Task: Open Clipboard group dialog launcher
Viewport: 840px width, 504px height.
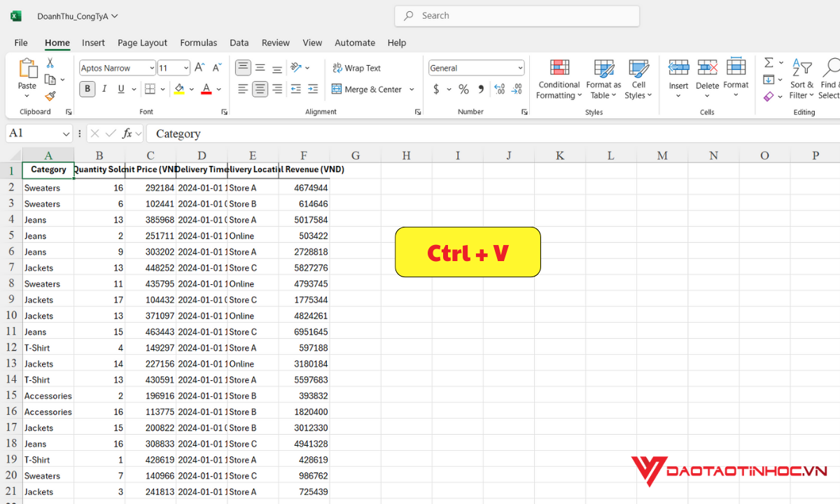Action: tap(69, 112)
